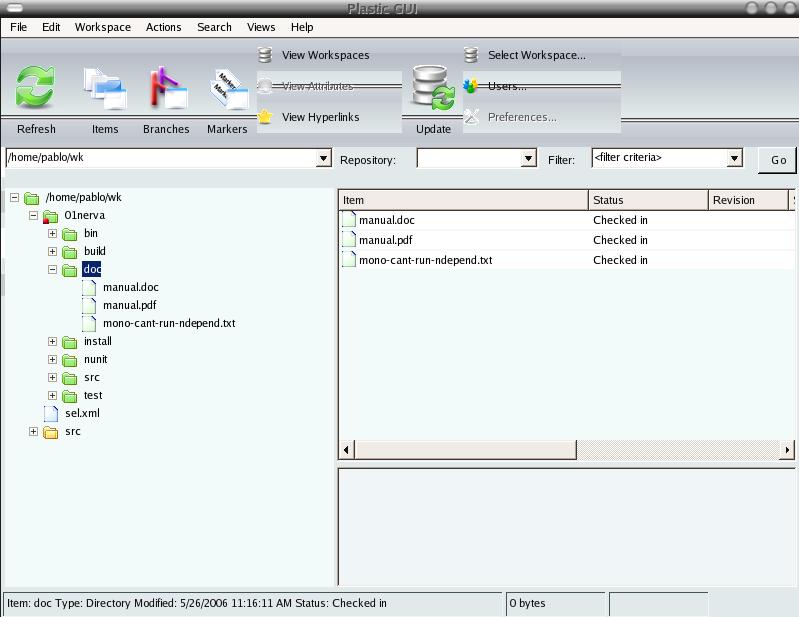Click the Update database icon
Screen dimensions: 799x617
click(x=433, y=87)
